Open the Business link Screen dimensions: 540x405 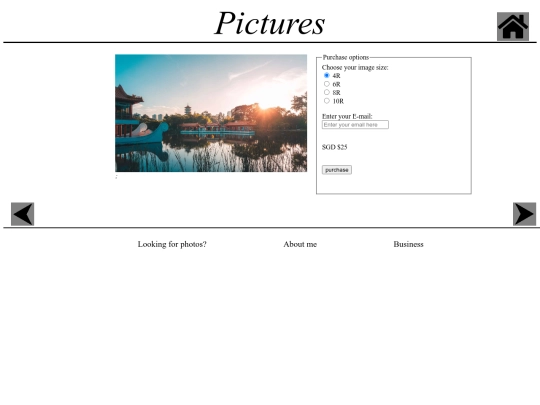408,244
